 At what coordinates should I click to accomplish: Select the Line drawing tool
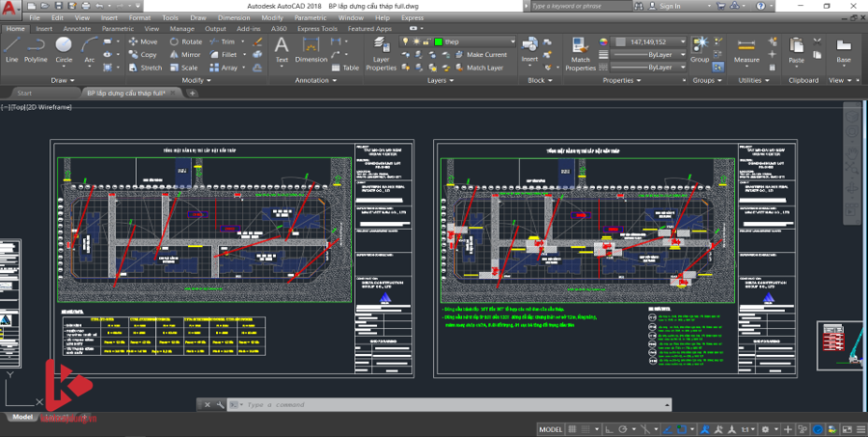pos(12,48)
